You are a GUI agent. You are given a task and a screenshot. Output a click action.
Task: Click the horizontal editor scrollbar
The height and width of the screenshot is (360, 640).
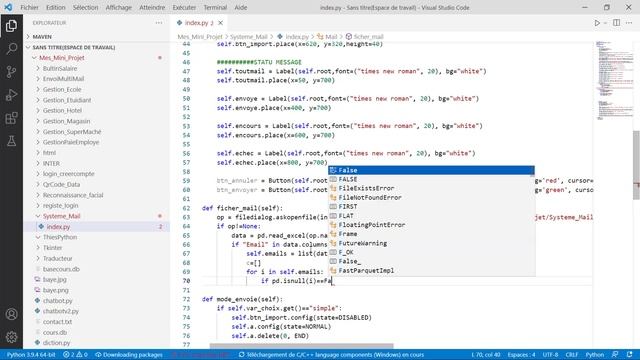coord(301,346)
